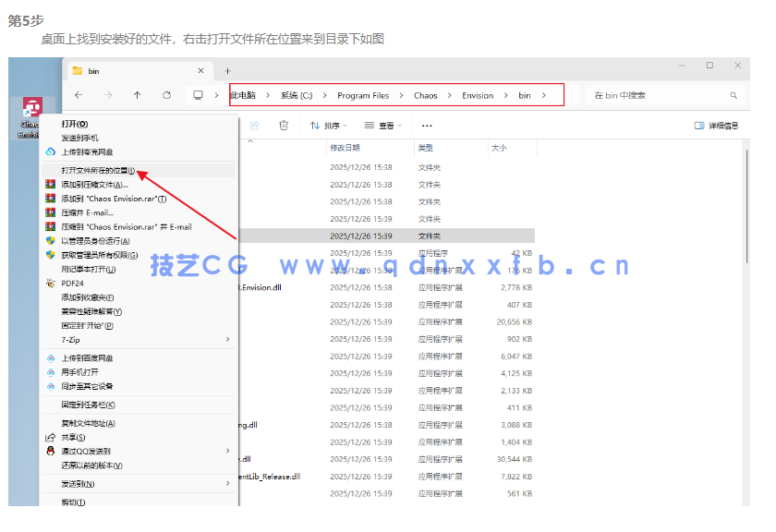Click the back navigation arrow
776x532 pixels.
[78, 95]
